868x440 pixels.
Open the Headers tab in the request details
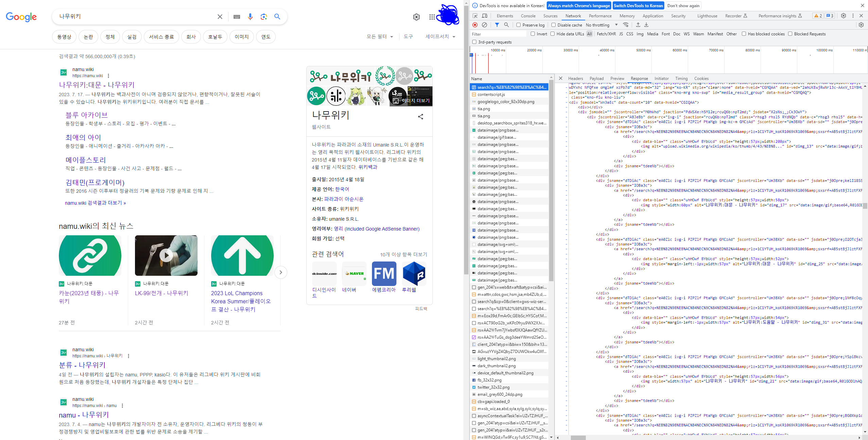(575, 78)
